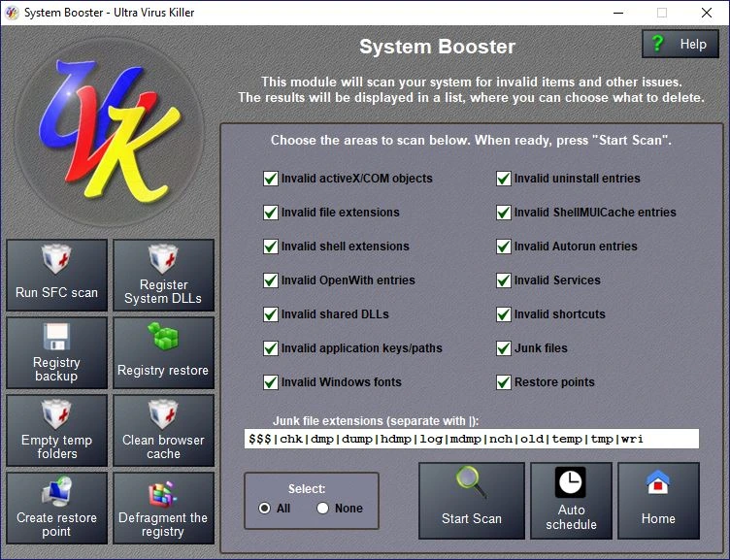Toggle Invalid uninstall entries checkbox
The image size is (730, 560).
point(504,179)
